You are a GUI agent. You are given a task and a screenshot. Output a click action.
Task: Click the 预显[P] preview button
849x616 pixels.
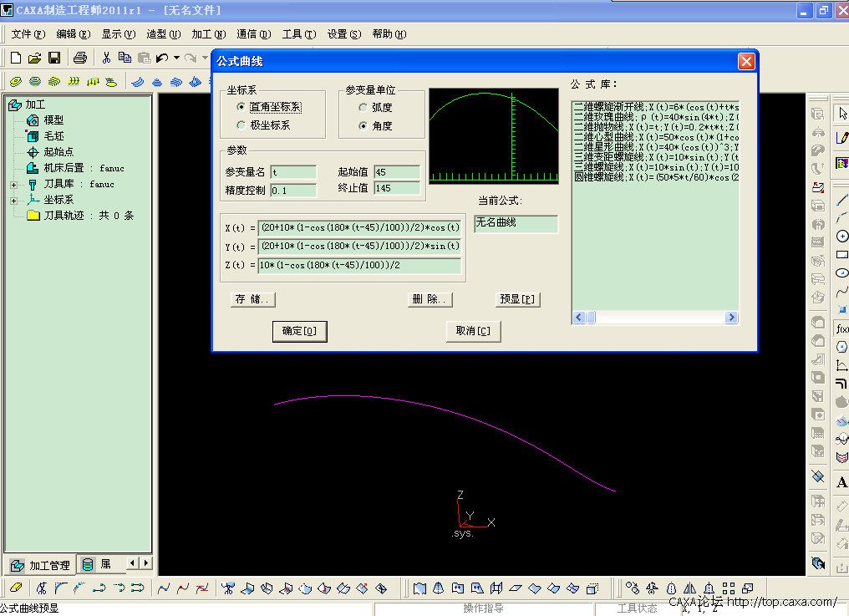coord(517,299)
